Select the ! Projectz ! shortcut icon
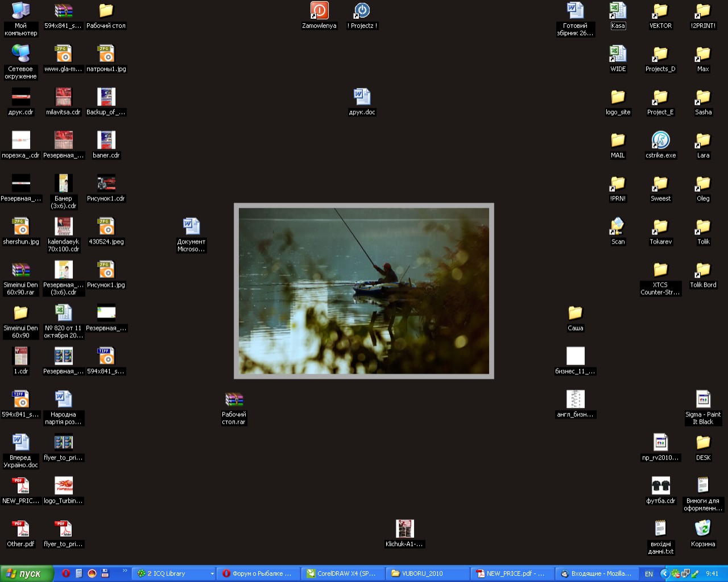Image resolution: width=728 pixels, height=582 pixels. 362,11
